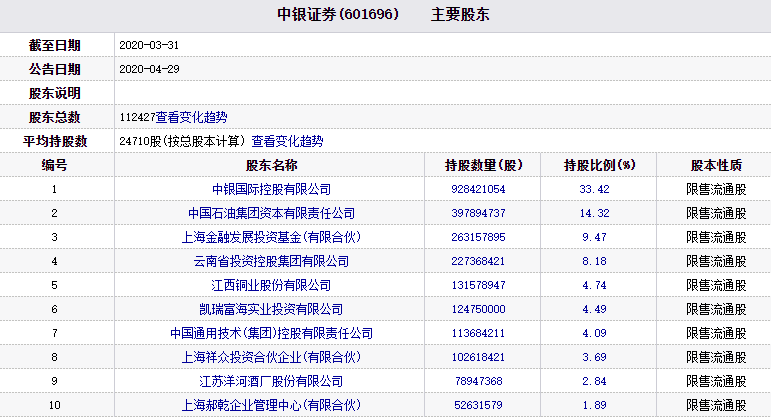Image resolution: width=771 pixels, height=418 pixels.
Task: Click the 股东名称 column header
Action: point(271,165)
